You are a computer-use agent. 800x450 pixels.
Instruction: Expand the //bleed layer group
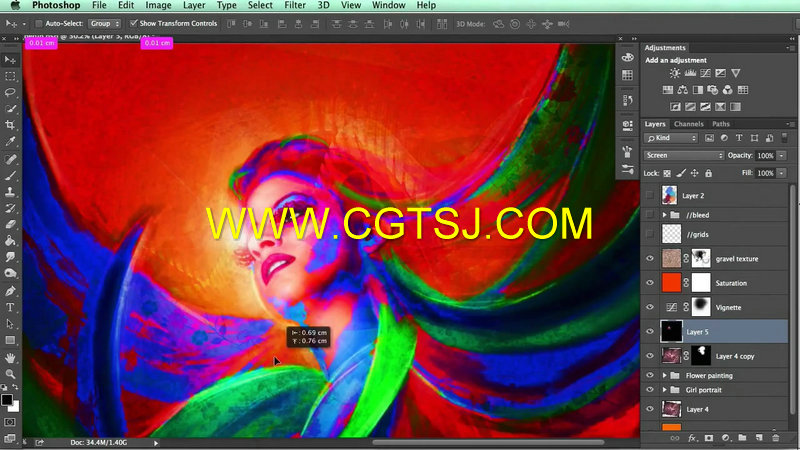click(664, 215)
